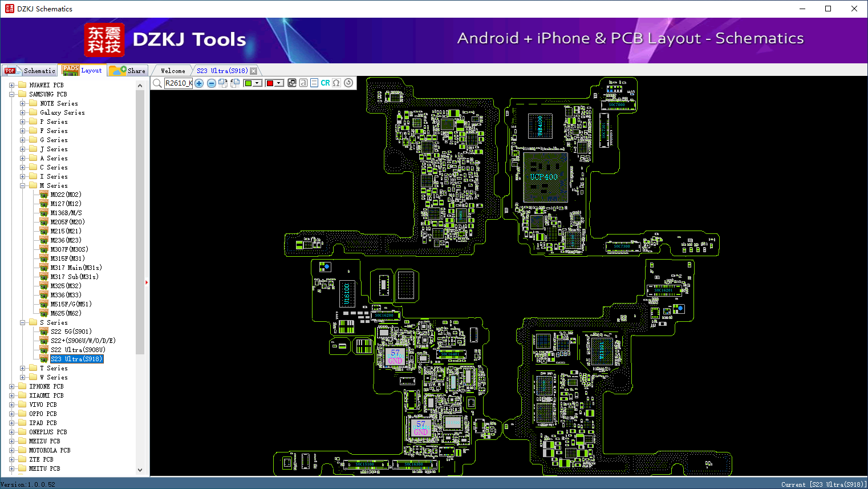Image resolution: width=868 pixels, height=489 pixels.
Task: Open the M136B/M/S layout file
Action: [x=66, y=213]
